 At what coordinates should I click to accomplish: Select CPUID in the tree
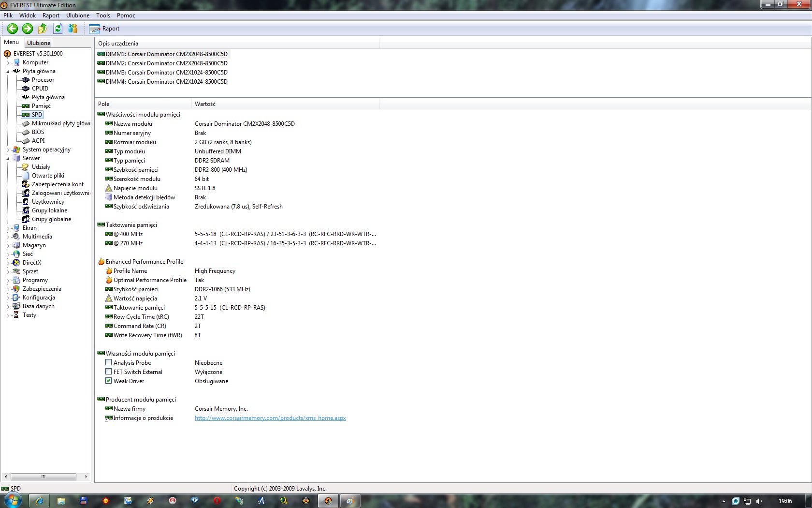click(x=40, y=89)
